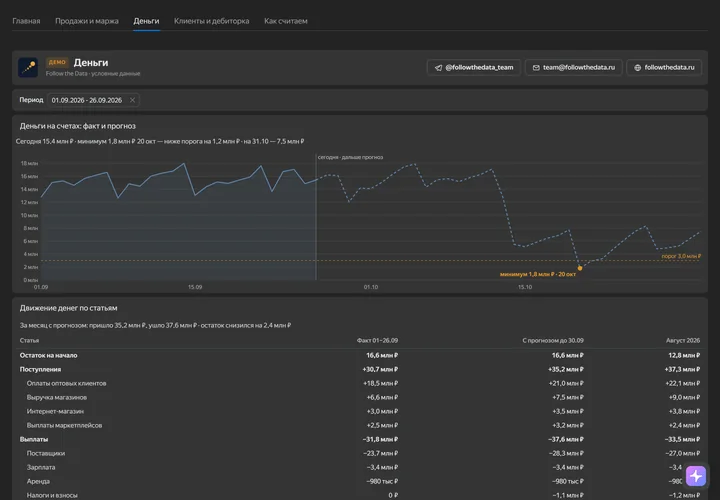Click column header 'Статья'
720x500 pixels.
click(29, 340)
